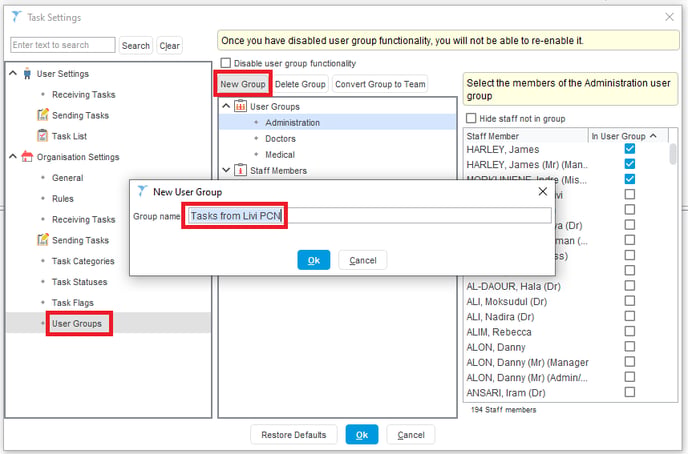
Task: Click the User Settings person icon
Action: [27, 74]
